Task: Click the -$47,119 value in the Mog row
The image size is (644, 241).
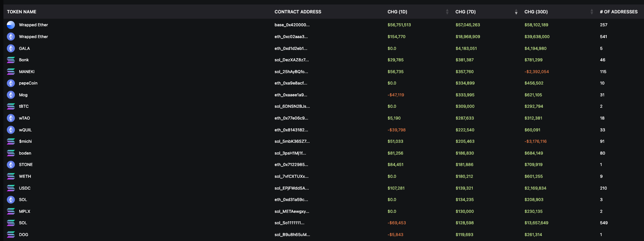Action: (396, 95)
